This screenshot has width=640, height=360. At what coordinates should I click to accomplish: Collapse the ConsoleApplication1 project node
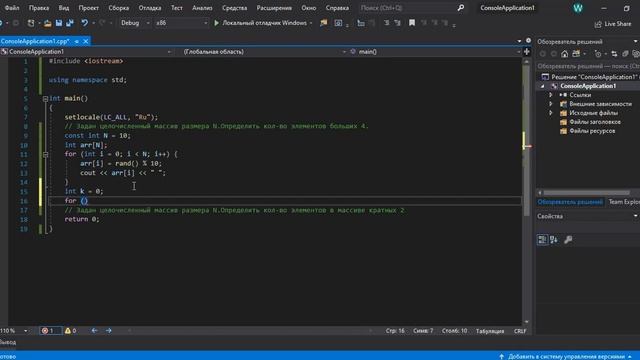[x=542, y=86]
